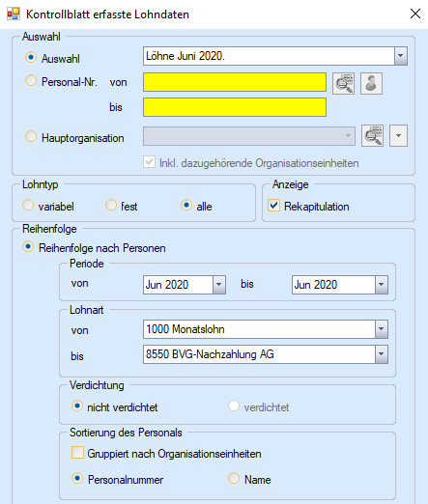
Task: Click the small arrow button beside Hauptorganisation search
Action: [x=398, y=136]
